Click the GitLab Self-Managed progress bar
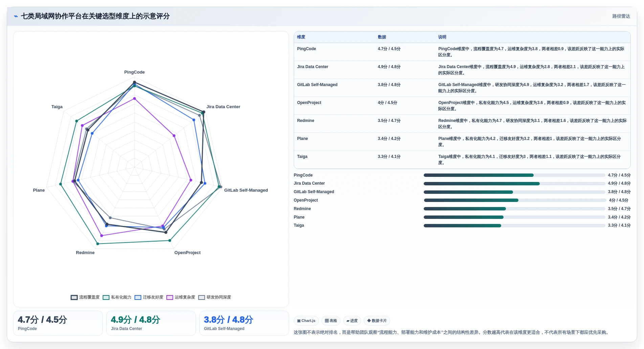644x349 pixels. click(x=514, y=192)
